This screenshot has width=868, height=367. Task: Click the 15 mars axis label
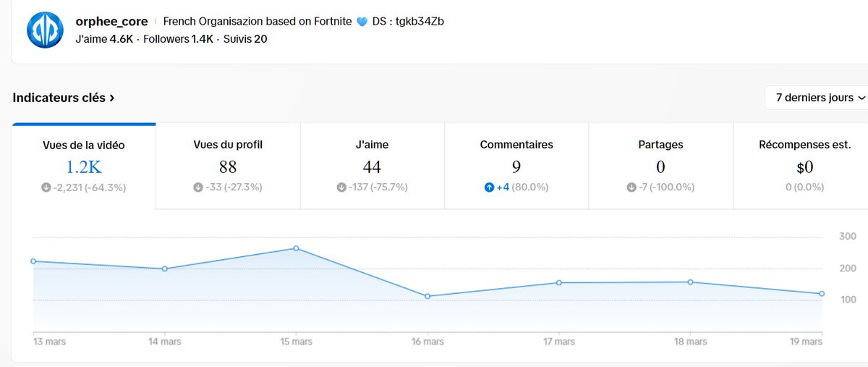pyautogui.click(x=296, y=342)
